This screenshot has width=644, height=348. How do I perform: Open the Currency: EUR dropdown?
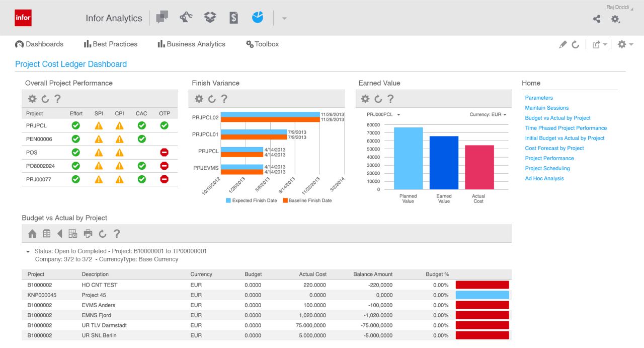click(x=488, y=115)
